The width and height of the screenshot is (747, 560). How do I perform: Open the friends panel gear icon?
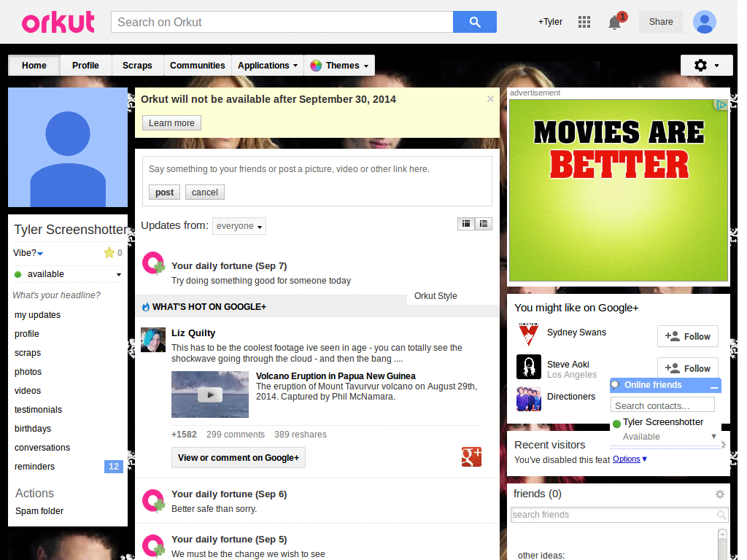[720, 494]
